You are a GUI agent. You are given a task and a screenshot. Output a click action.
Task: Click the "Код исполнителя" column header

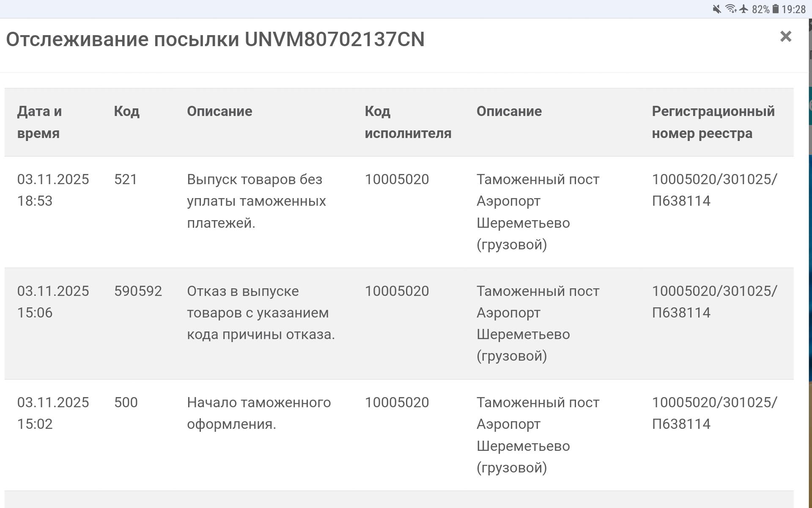coord(408,122)
